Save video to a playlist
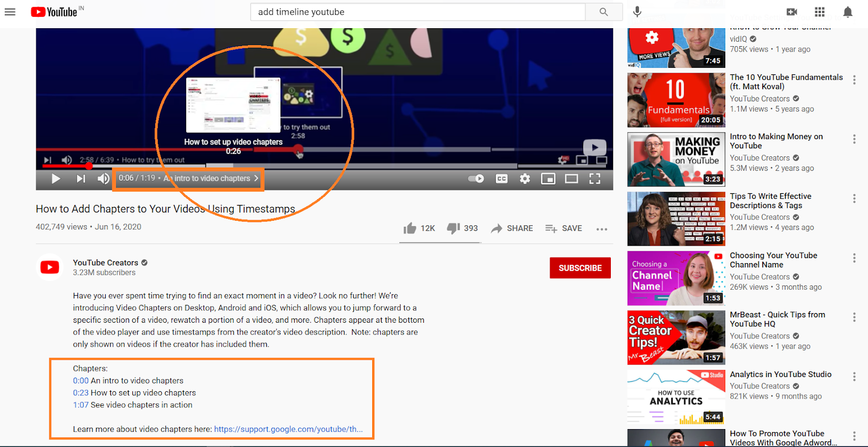 [564, 228]
